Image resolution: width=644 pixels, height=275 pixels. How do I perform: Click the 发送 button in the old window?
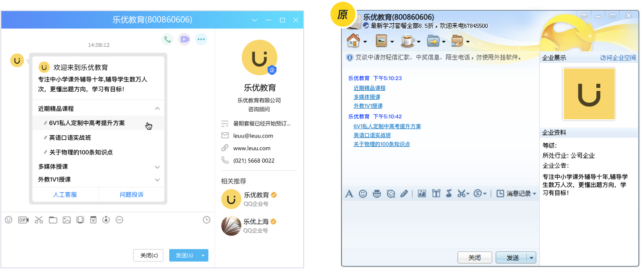512,258
